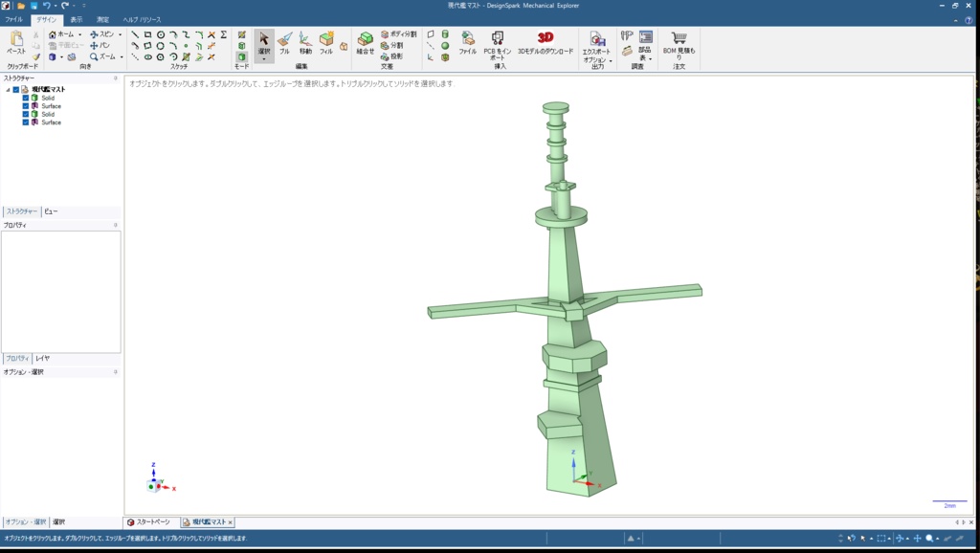Select the Line sketch tool
980x553 pixels.
coord(135,35)
